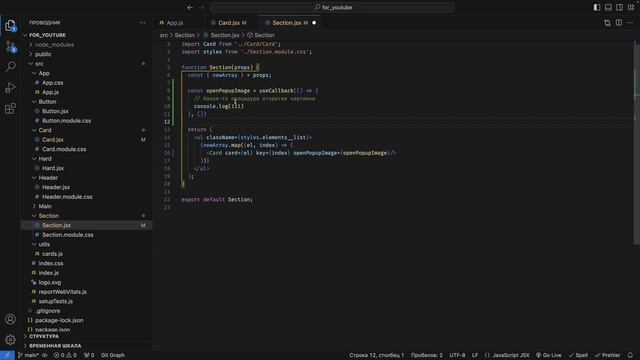Open Git Graph from status bar
Screen dimensions: 640x360
click(113, 355)
